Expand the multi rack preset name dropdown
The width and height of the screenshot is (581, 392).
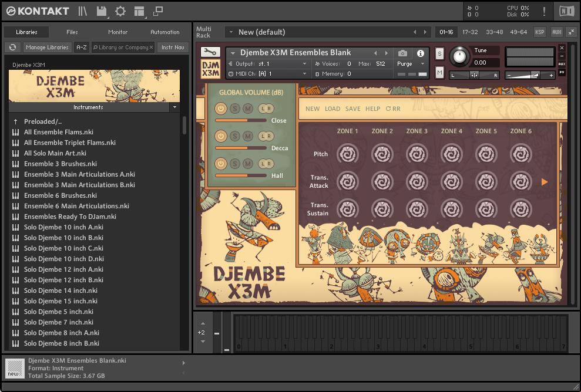pyautogui.click(x=231, y=32)
